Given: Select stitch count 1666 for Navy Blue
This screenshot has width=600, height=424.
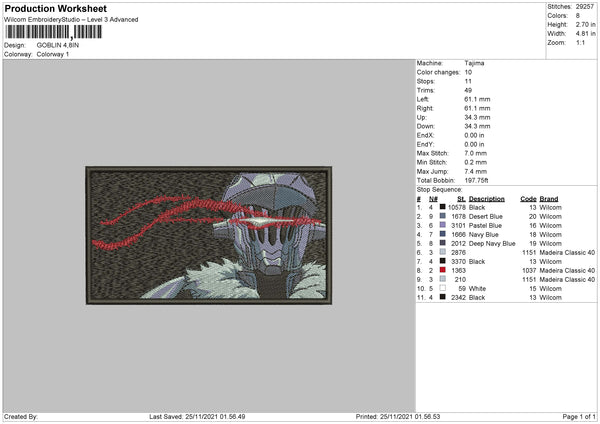Looking at the screenshot, I should pyautogui.click(x=458, y=235).
